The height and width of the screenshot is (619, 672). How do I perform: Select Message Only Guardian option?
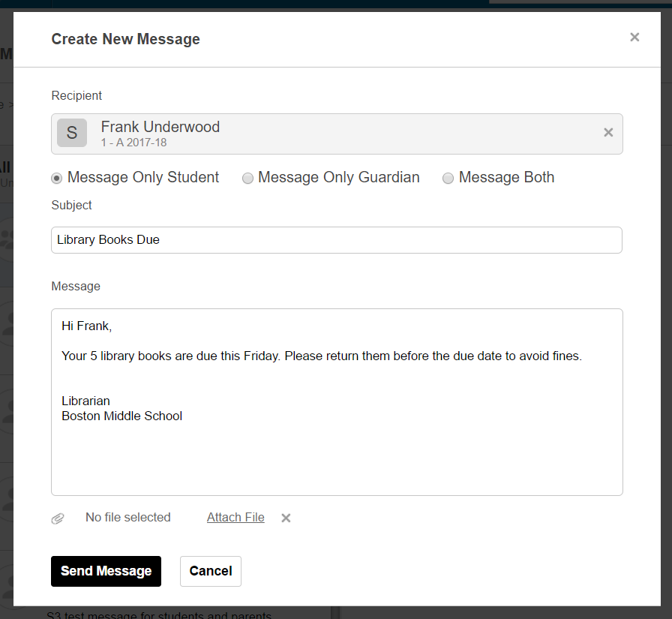click(x=247, y=178)
